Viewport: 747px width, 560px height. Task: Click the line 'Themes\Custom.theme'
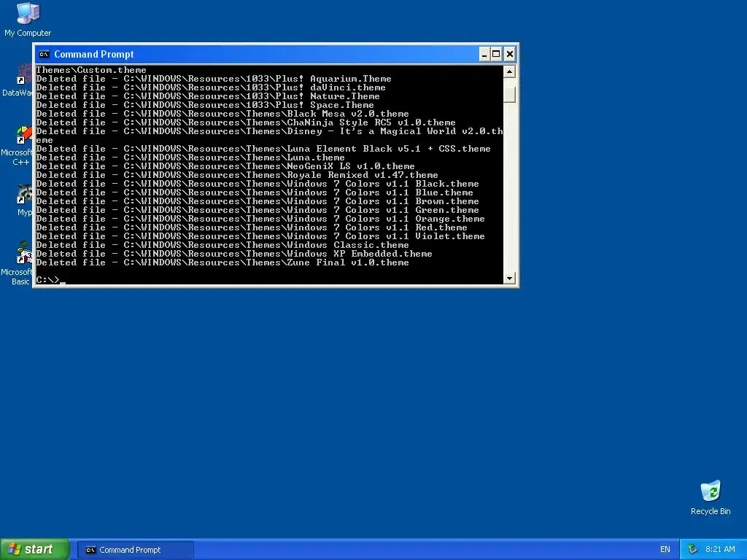[91, 70]
